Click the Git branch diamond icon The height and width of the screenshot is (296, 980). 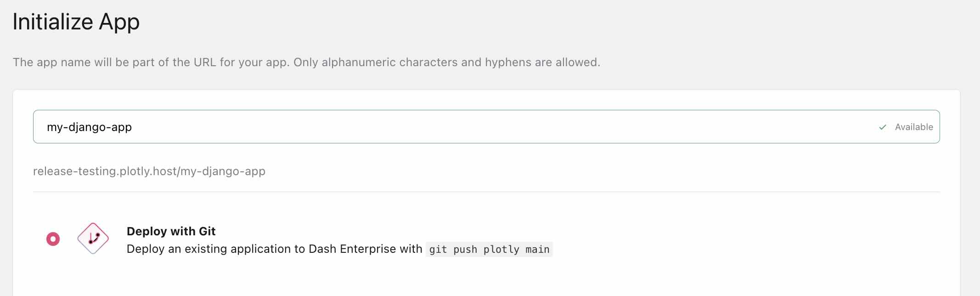click(x=93, y=239)
